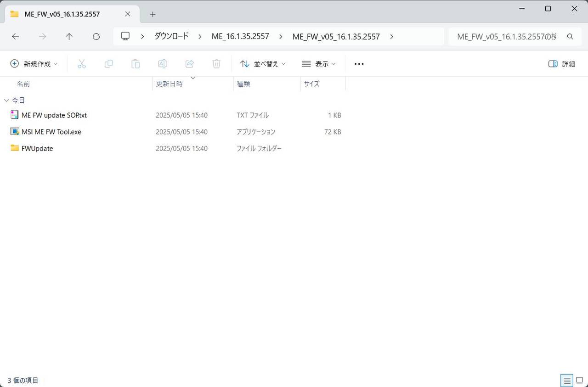Screen dimensions: 588x387
Task: Open the 新規作成 dropdown
Action: 34,64
